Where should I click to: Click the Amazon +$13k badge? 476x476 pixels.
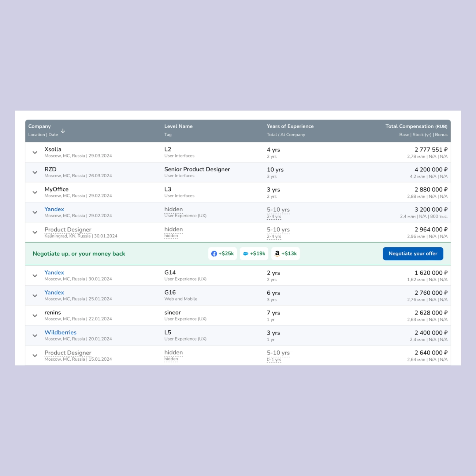tap(286, 253)
